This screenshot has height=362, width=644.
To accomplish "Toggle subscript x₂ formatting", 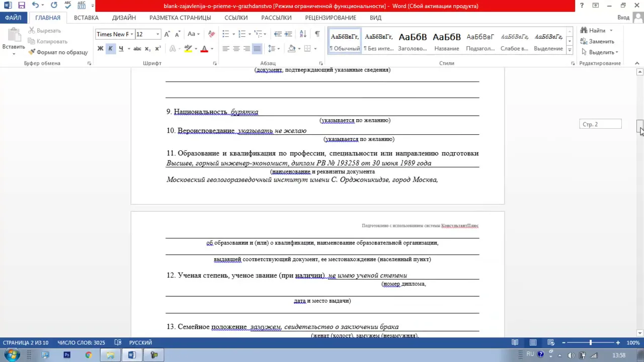I will (x=147, y=49).
